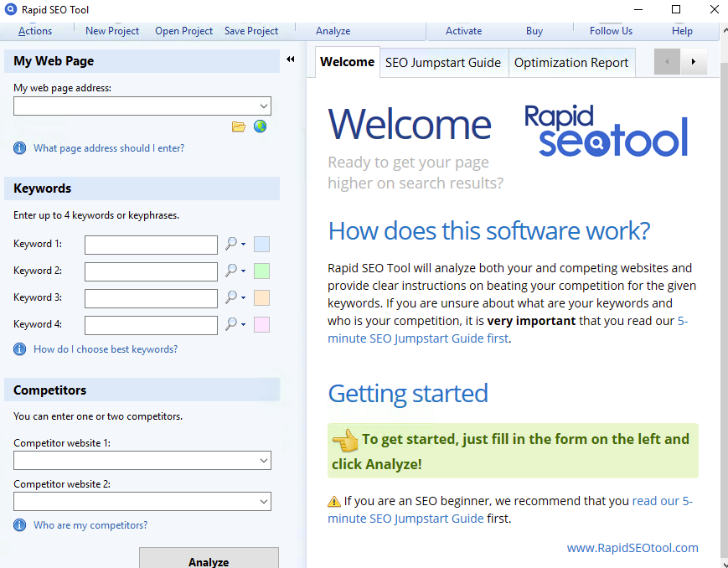Open search options arrow for Keyword 3

(243, 297)
